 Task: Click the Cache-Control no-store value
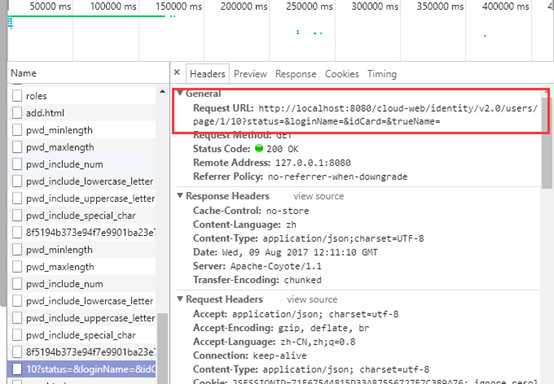pyautogui.click(x=287, y=211)
